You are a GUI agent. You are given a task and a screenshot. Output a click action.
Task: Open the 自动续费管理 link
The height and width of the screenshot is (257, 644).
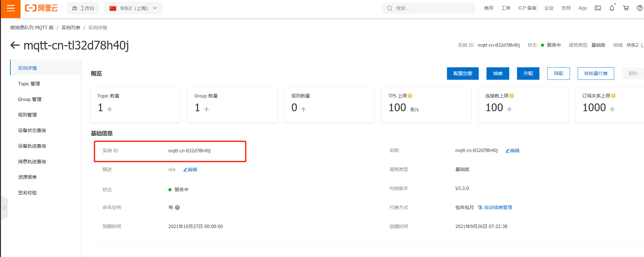[498, 207]
